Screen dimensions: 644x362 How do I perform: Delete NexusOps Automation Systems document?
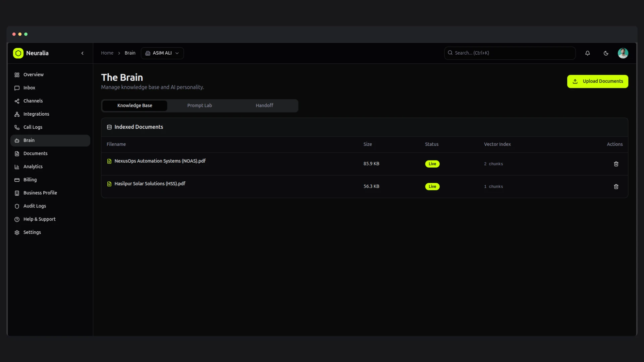click(x=616, y=164)
